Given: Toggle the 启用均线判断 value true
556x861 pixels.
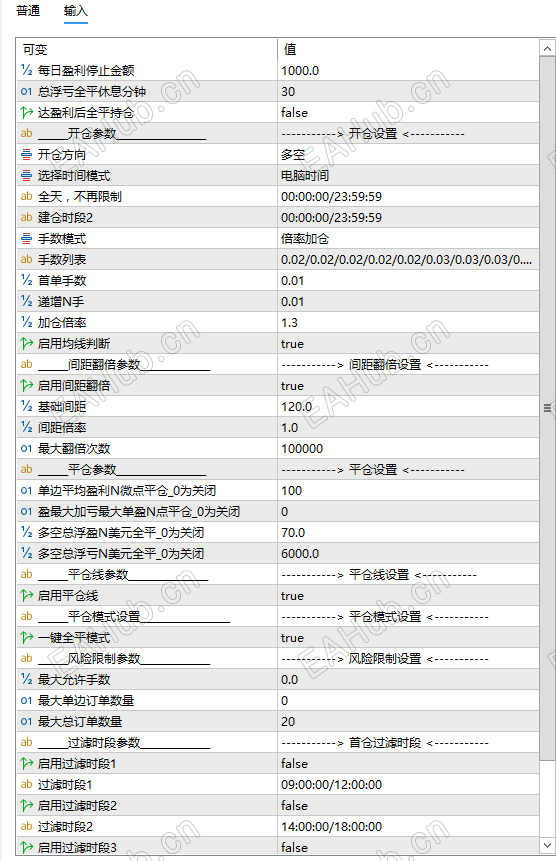Looking at the screenshot, I should [x=408, y=344].
